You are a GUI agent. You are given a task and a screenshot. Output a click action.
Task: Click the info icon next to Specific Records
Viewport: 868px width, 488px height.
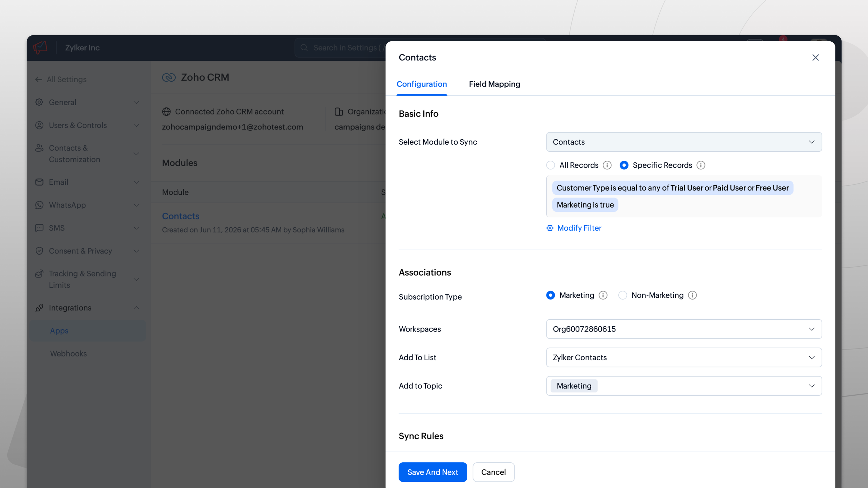tap(701, 165)
